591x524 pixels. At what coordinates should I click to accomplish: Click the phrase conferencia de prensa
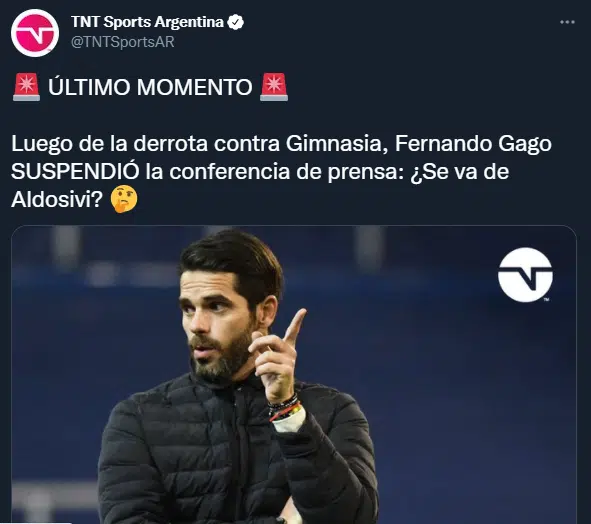click(283, 172)
